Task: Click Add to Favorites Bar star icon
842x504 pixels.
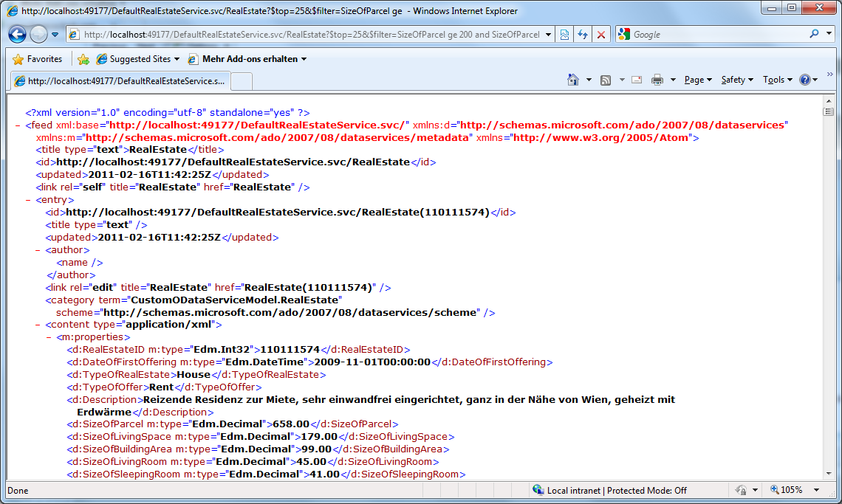Action: click(83, 59)
